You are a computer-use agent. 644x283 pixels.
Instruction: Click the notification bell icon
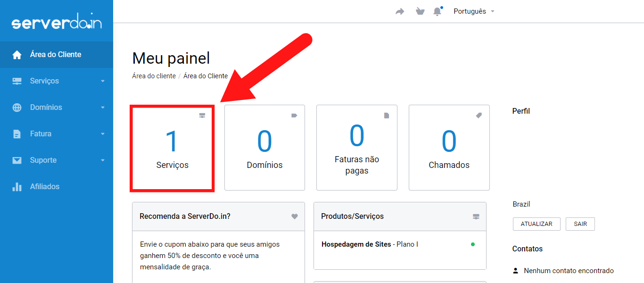click(438, 11)
